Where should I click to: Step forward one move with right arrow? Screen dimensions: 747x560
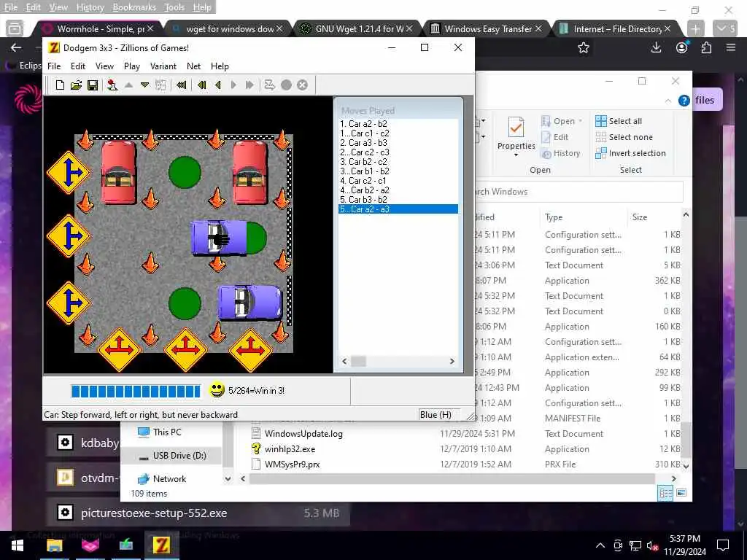tap(233, 85)
